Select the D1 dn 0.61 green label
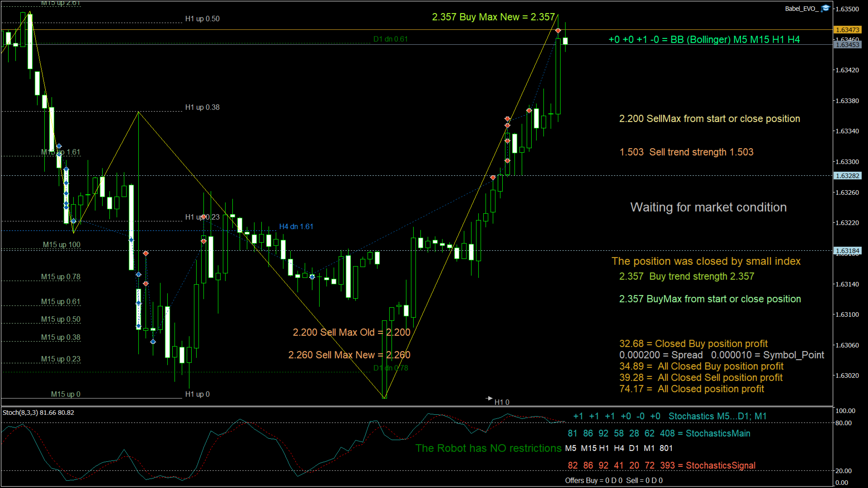 (391, 39)
